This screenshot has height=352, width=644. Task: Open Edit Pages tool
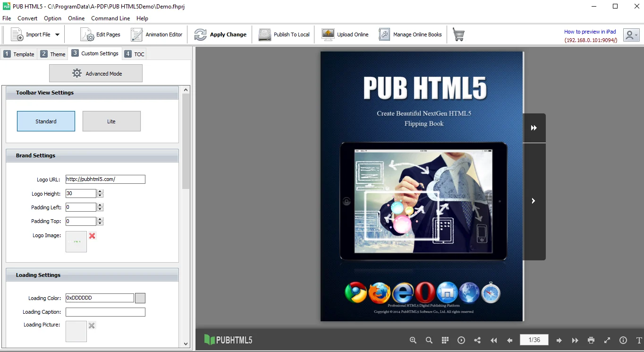[x=100, y=34]
